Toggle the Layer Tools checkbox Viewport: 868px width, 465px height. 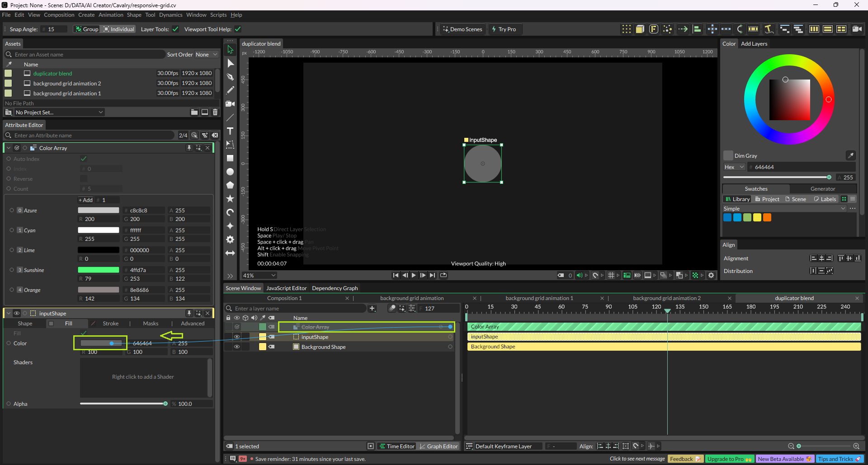175,29
